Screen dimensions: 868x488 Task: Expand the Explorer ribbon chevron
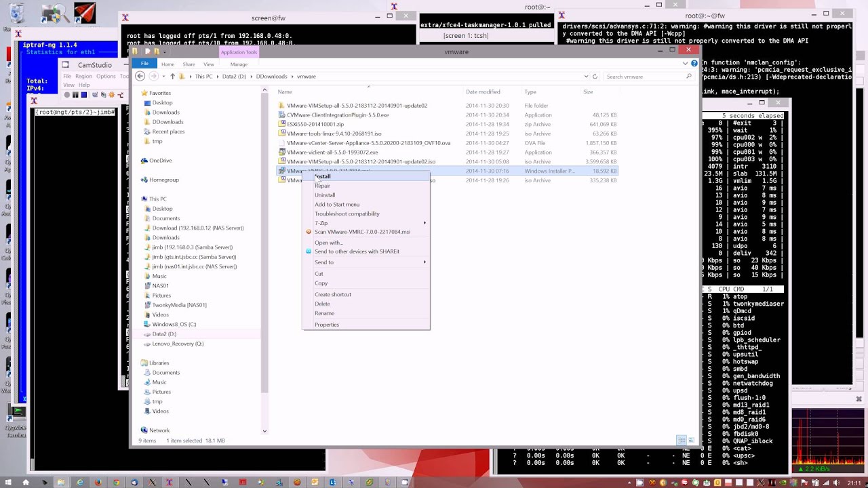click(x=685, y=64)
